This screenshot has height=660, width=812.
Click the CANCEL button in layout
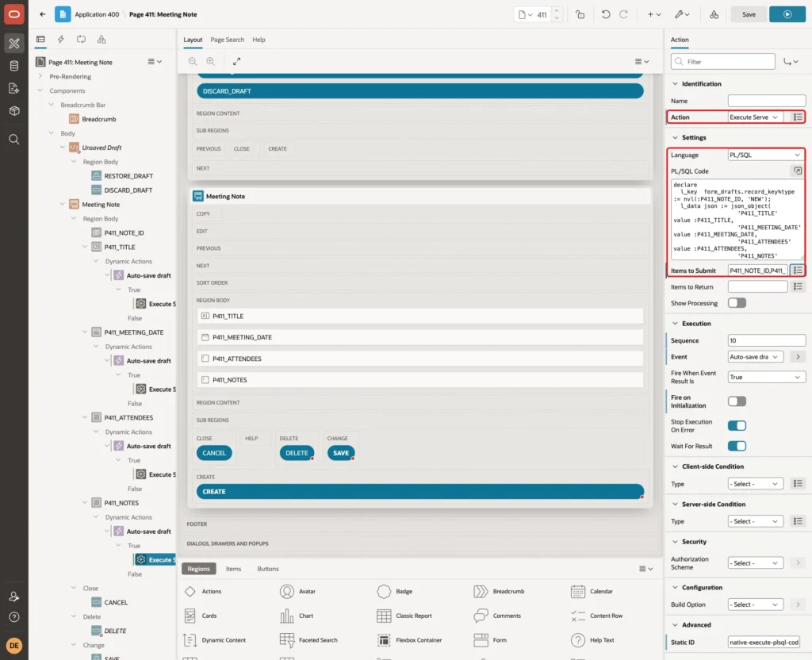[x=214, y=453]
